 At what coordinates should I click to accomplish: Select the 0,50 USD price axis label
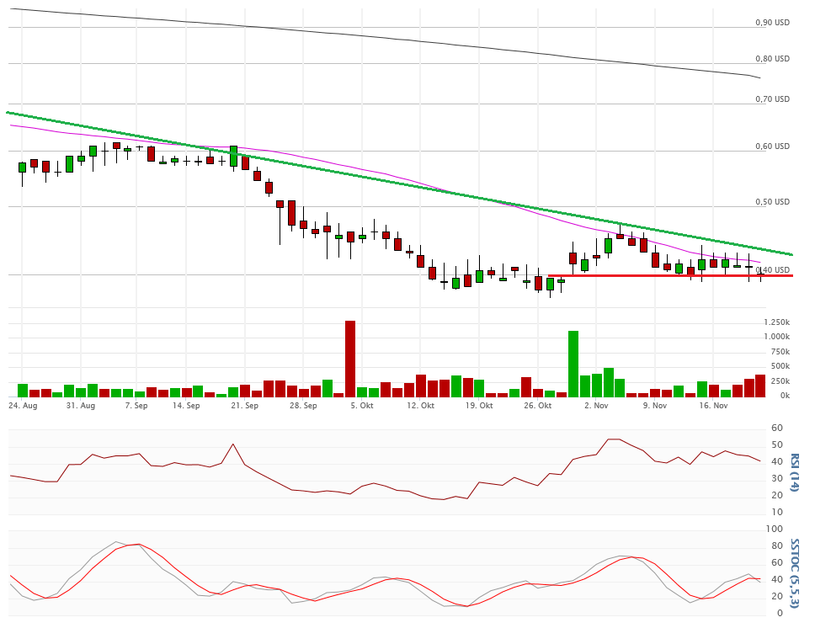[x=772, y=202]
